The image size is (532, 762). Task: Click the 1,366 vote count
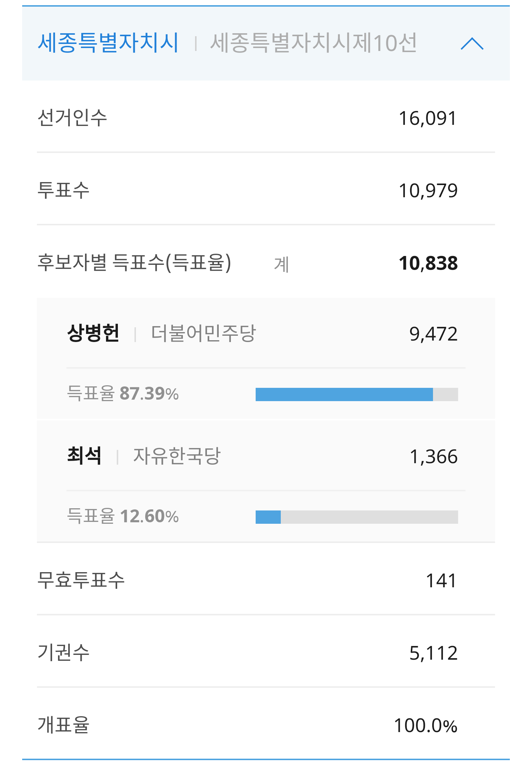(433, 457)
